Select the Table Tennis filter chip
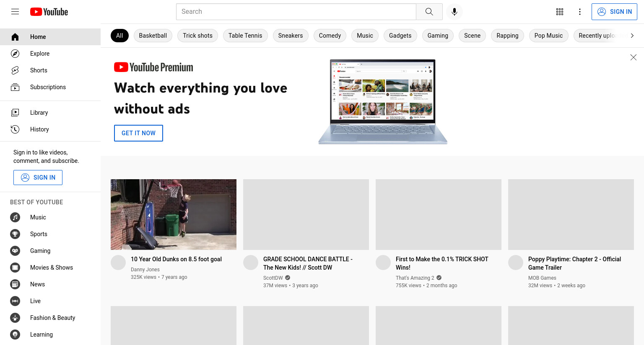 click(x=245, y=36)
